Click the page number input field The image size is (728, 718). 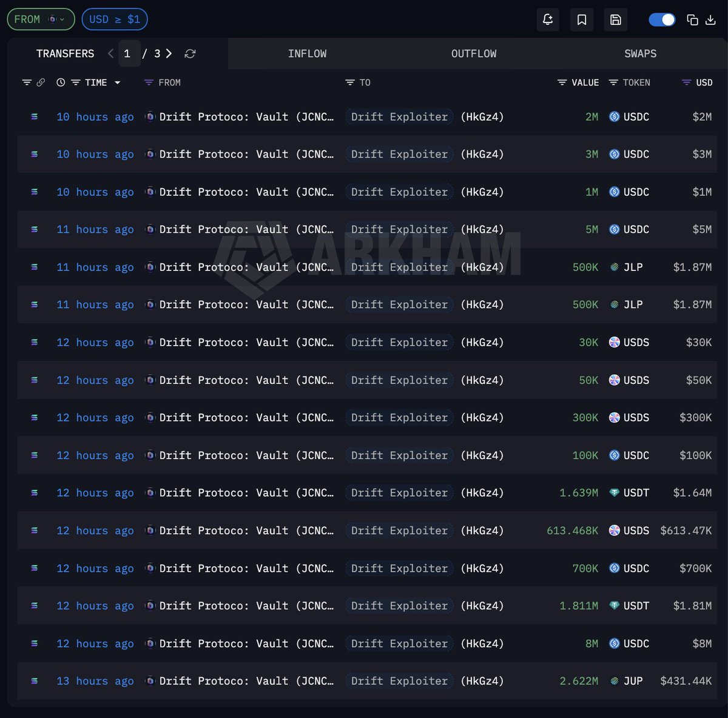[129, 54]
